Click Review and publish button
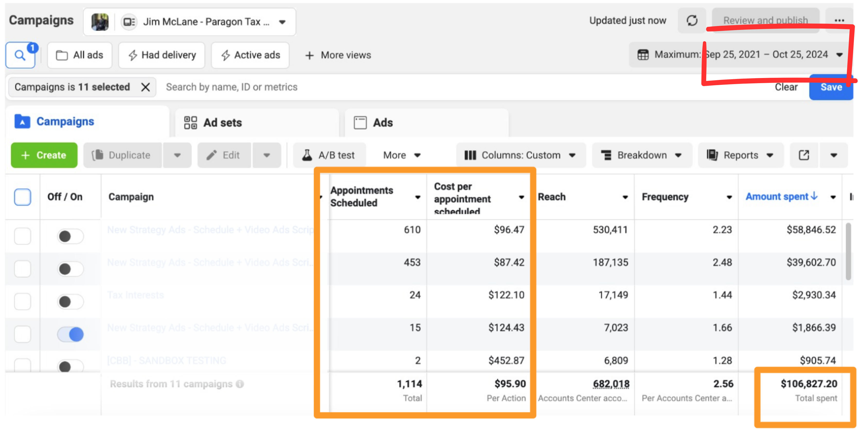868x436 pixels. pos(765,21)
